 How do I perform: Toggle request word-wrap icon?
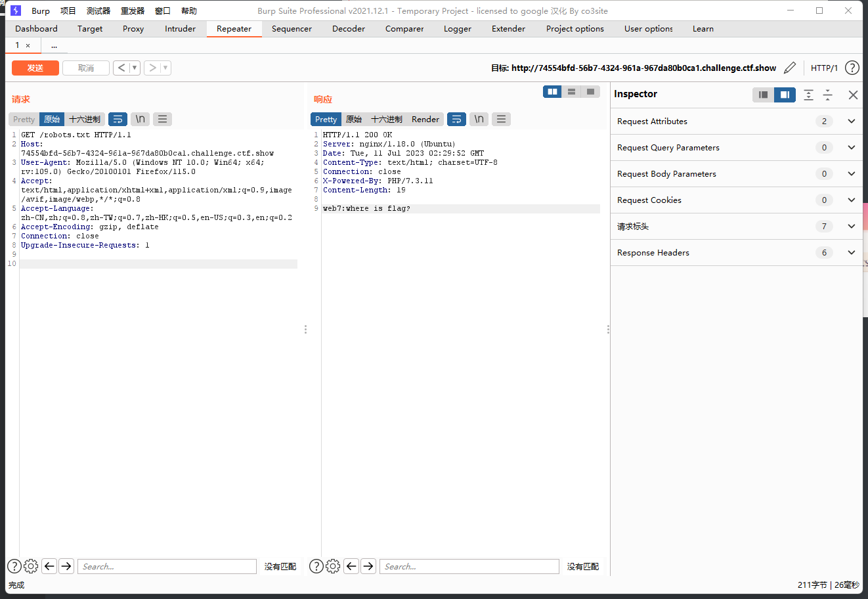118,119
